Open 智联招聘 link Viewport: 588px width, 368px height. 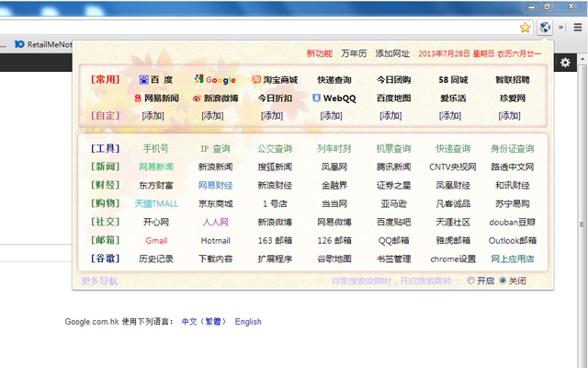click(513, 80)
